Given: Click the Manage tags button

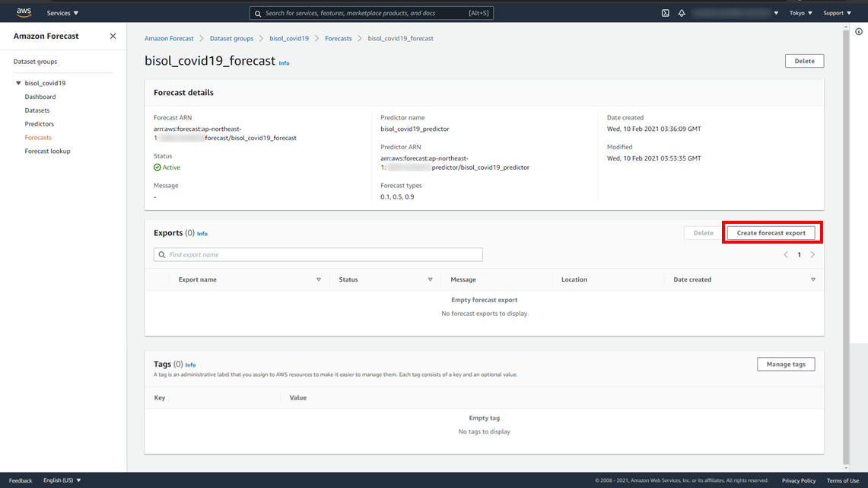Looking at the screenshot, I should coord(786,365).
